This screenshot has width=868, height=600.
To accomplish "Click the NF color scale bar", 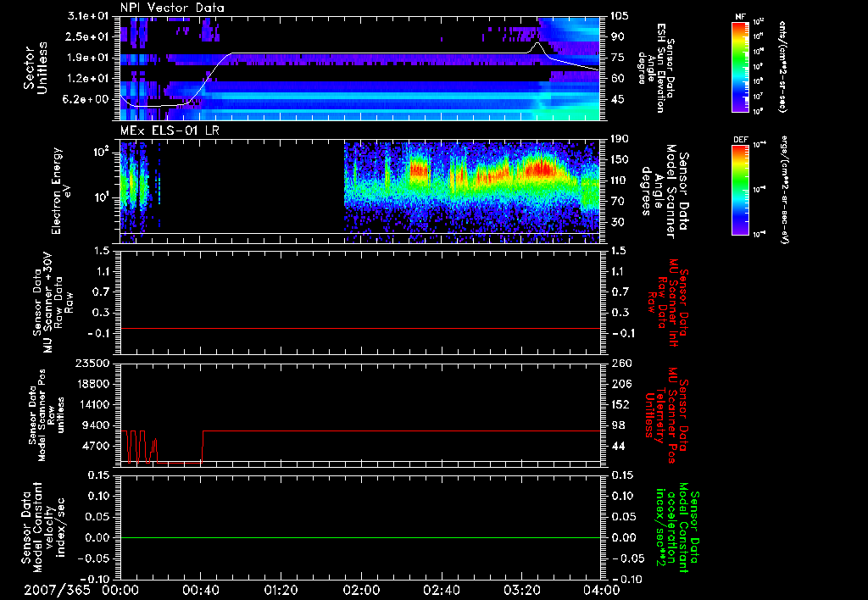I will coord(740,66).
